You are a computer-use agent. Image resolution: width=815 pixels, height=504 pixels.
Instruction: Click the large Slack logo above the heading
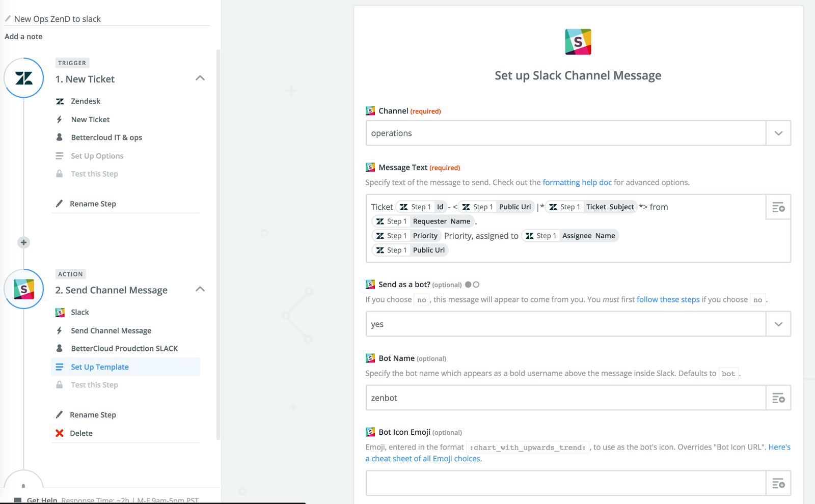pos(578,42)
